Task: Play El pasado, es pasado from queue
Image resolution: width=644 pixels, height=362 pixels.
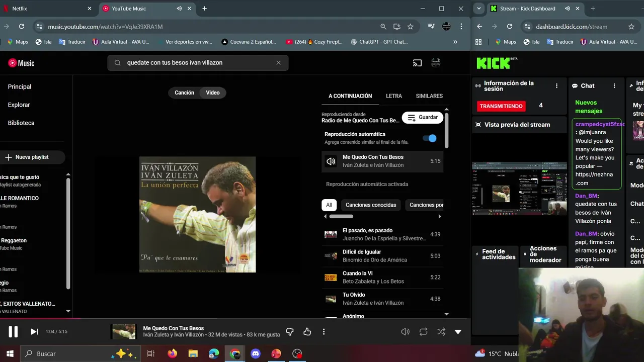Action: coord(382,234)
